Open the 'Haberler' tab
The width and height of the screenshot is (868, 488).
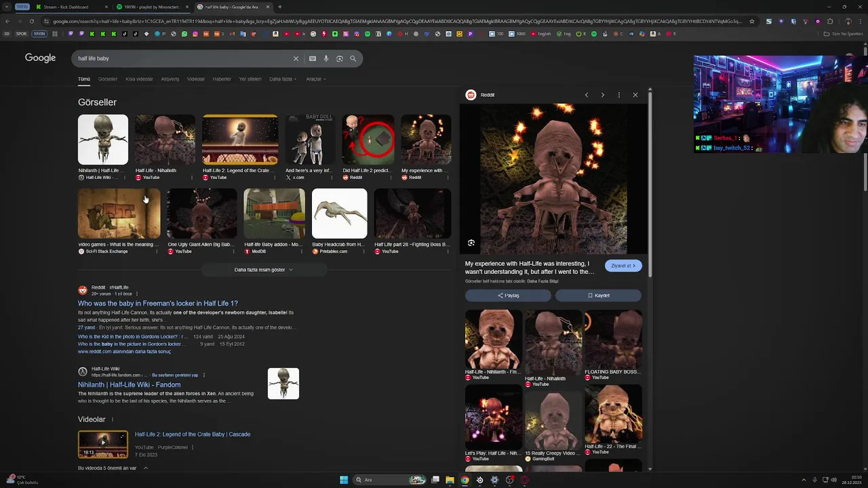click(x=222, y=79)
